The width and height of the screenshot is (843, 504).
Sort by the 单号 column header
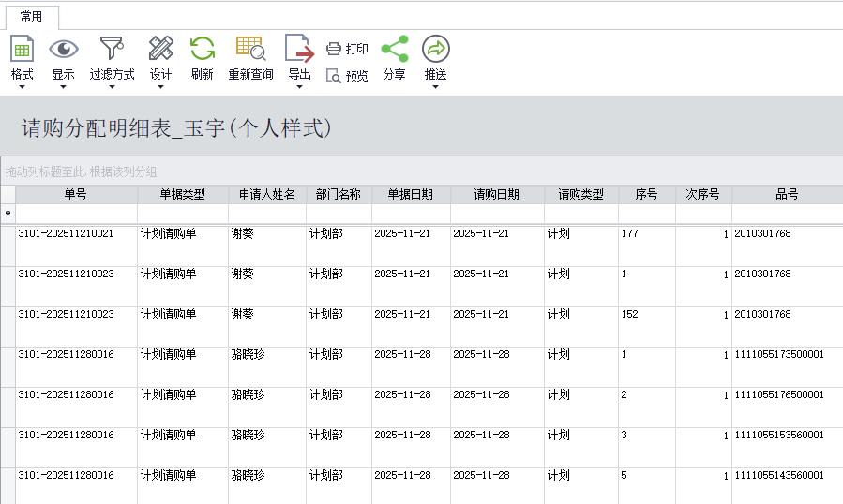(76, 195)
